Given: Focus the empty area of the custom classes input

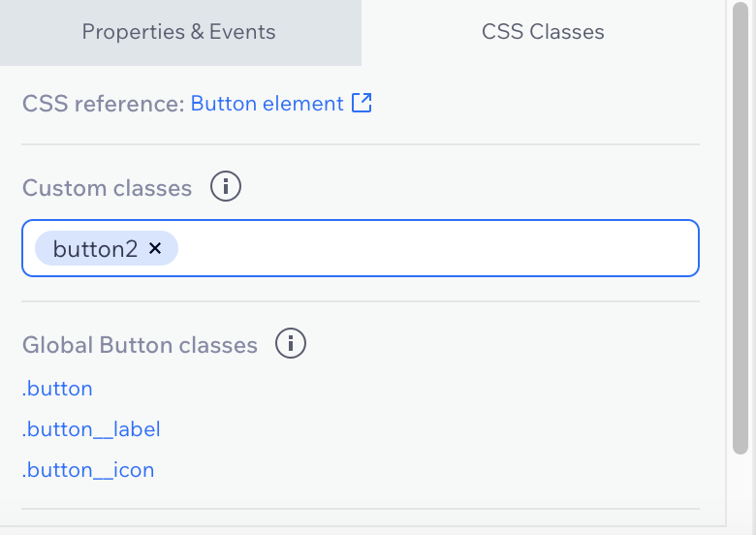Looking at the screenshot, I should 438,248.
